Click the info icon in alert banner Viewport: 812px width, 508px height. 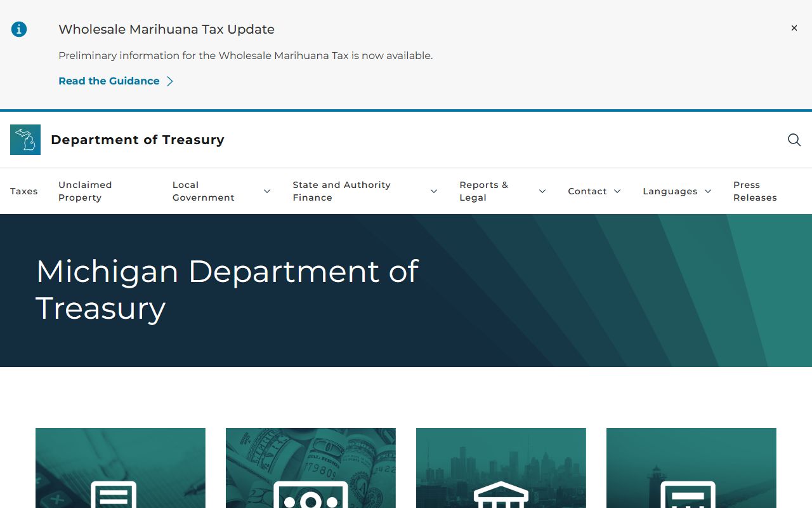coord(19,29)
